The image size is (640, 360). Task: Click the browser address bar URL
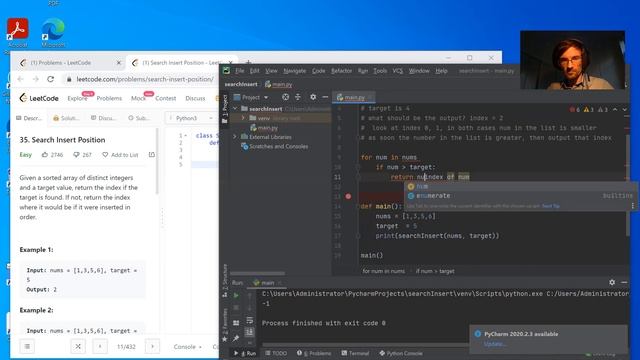tap(145, 79)
